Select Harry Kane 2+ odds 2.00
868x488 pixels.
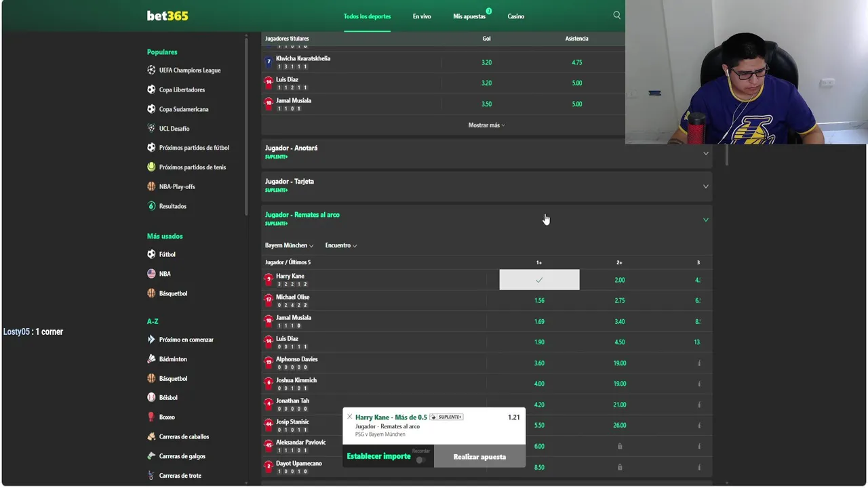pos(620,280)
